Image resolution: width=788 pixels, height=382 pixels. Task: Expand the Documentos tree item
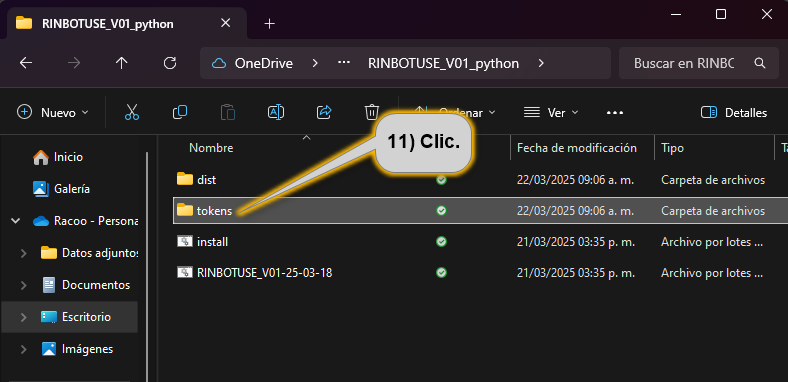(24, 285)
